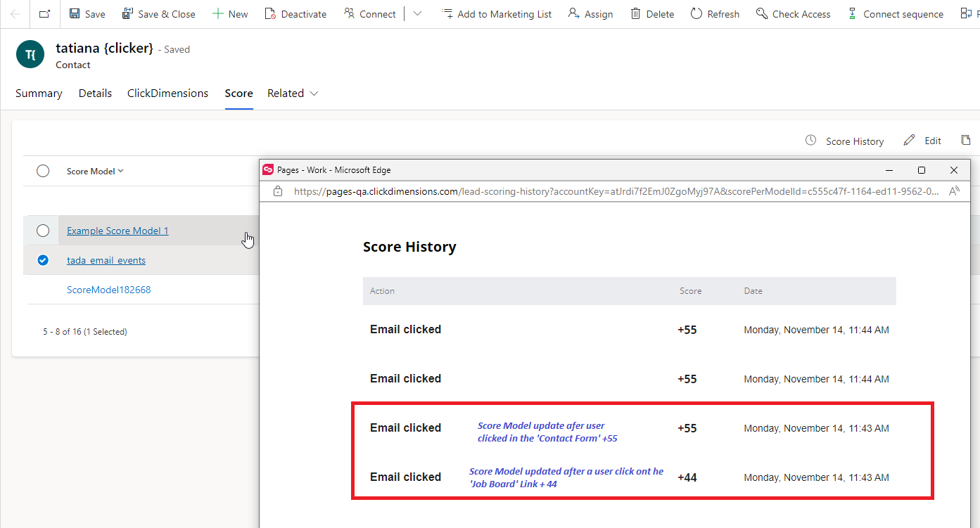Open the Example Score Model 1 link
980x528 pixels.
click(x=117, y=231)
